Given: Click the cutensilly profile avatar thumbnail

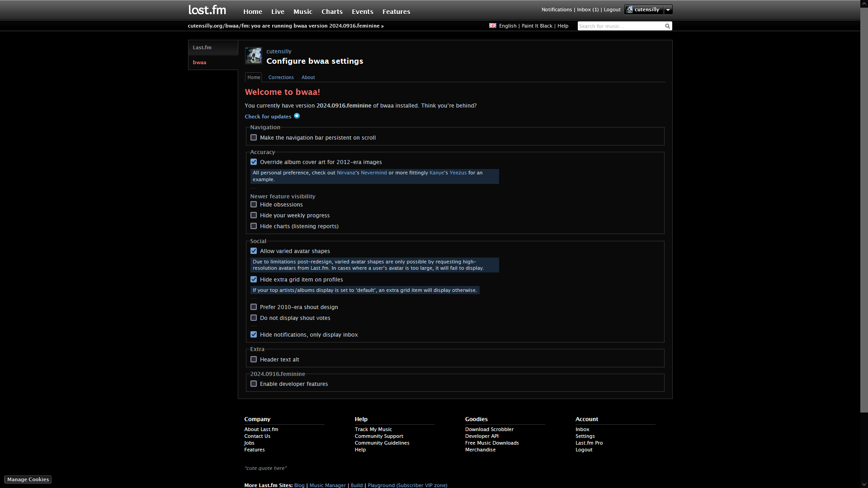Looking at the screenshot, I should click(x=254, y=56).
